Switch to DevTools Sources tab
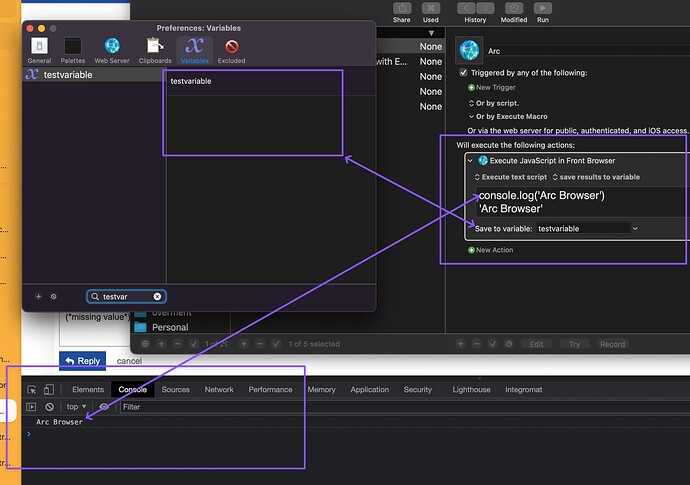This screenshot has width=690, height=485. tap(175, 389)
